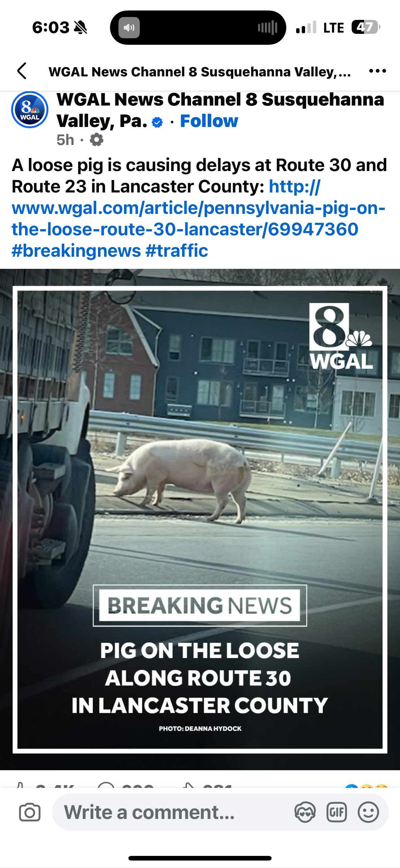400x868 pixels.
Task: Tap the 5h post timestamp
Action: coord(65,139)
